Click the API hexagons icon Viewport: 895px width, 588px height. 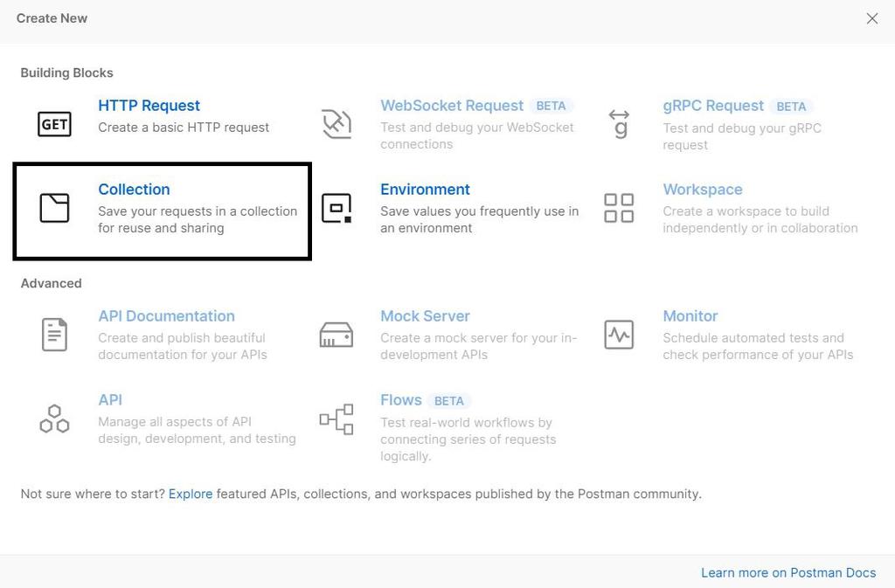point(54,419)
